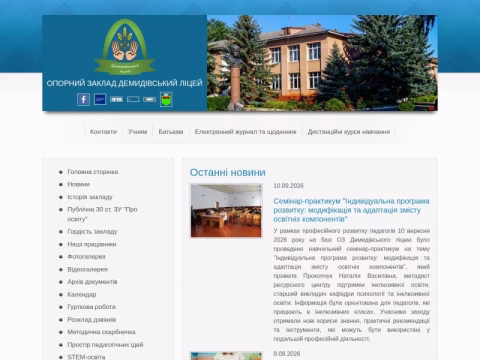Open Публічна 30 ст. ЗУ "Про освіту" link
Viewport: 480px width, 360px height.
102,214
